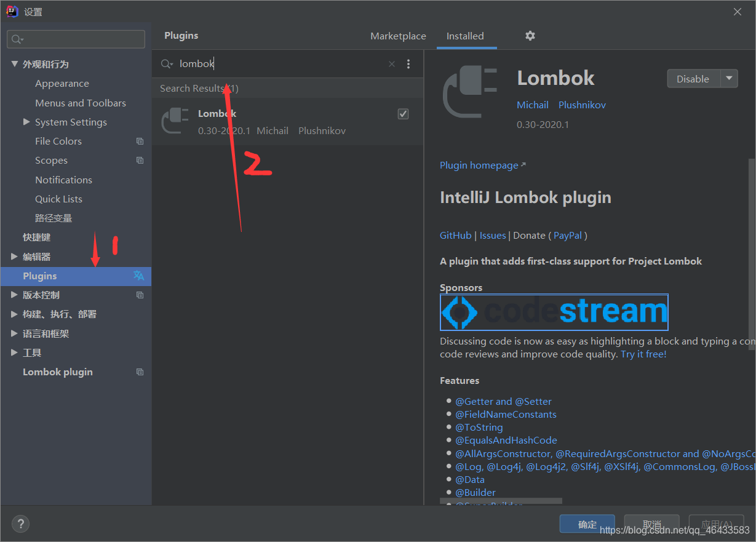Open 快捷键 keymap settings
Image resolution: width=756 pixels, height=542 pixels.
tap(36, 237)
